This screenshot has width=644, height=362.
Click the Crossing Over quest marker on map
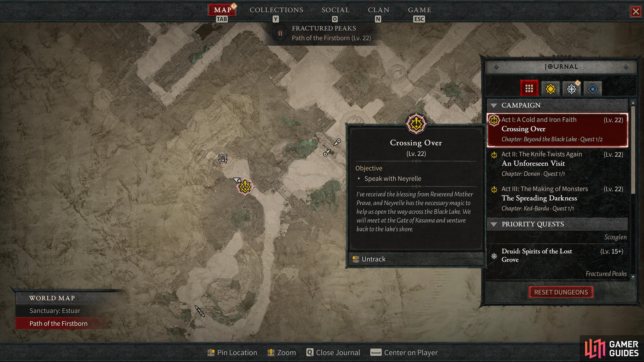pyautogui.click(x=245, y=186)
